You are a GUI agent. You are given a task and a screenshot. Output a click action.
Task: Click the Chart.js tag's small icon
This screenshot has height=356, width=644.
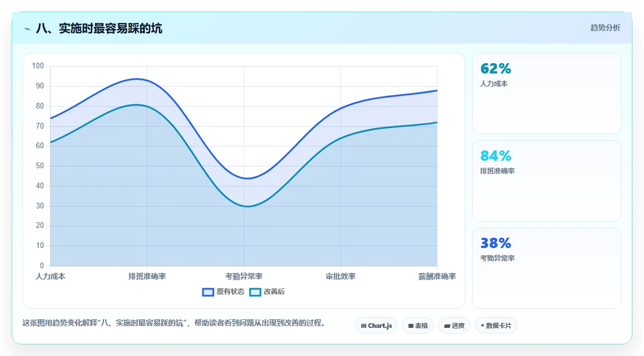point(363,326)
